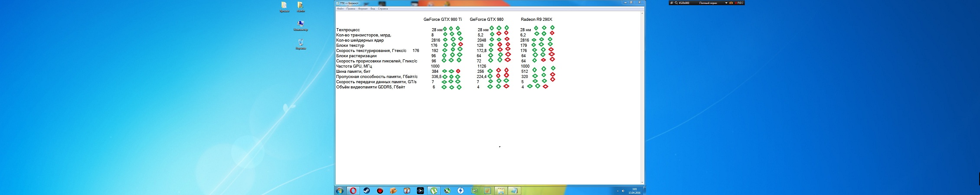Click the value 2048 shader cores
This screenshot has width=980, height=195.
point(481,40)
